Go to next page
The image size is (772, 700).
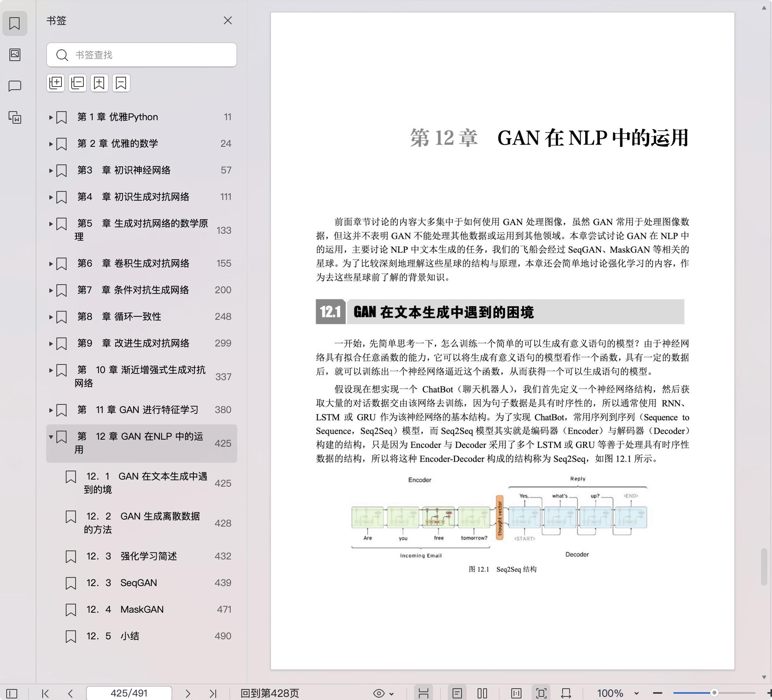click(188, 693)
